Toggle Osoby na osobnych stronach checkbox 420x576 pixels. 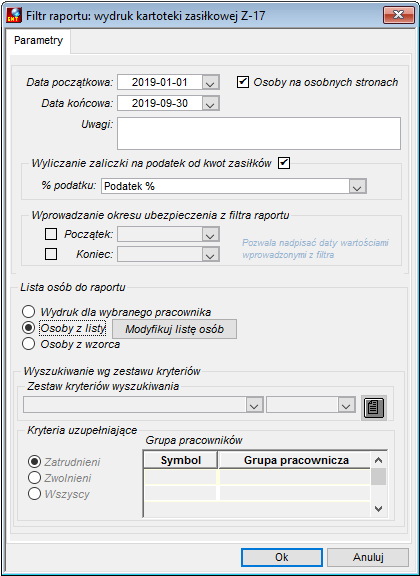click(x=243, y=82)
